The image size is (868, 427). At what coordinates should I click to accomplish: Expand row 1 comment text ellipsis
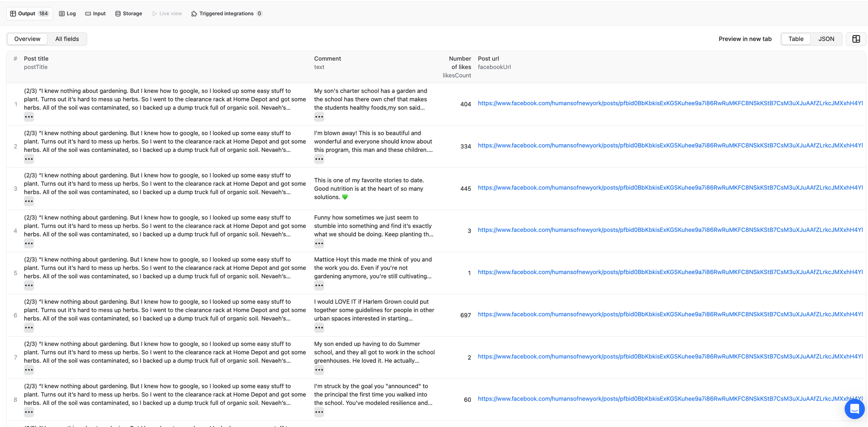319,117
